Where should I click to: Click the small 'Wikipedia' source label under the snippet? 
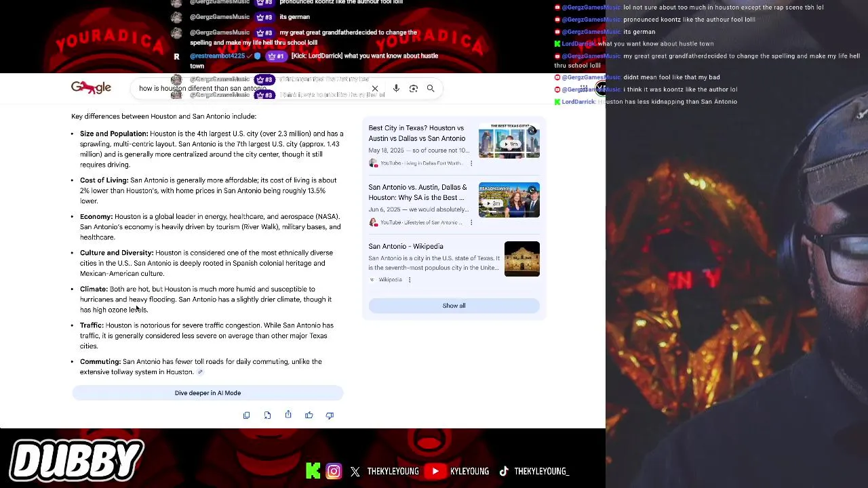(x=390, y=280)
